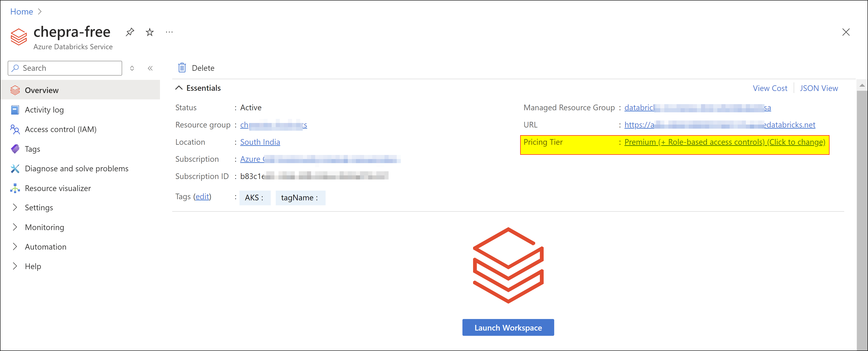This screenshot has width=868, height=351.
Task: Expand the Help section chevron
Action: point(15,266)
